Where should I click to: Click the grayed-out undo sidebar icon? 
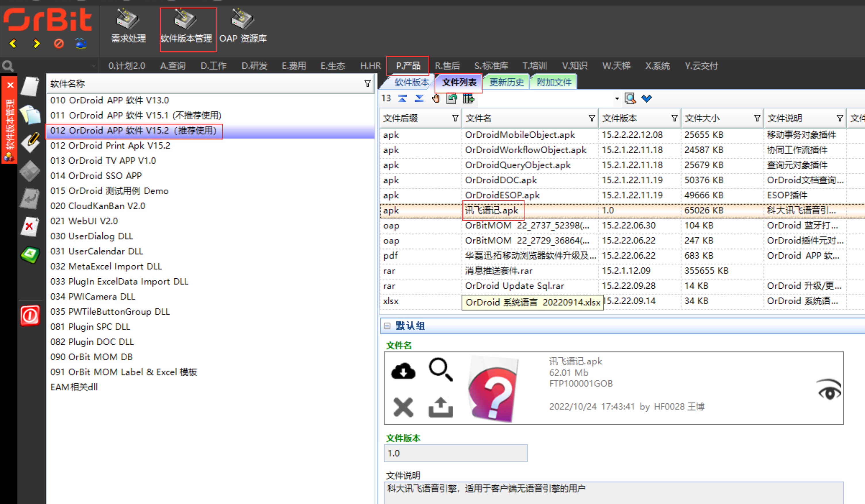[30, 199]
